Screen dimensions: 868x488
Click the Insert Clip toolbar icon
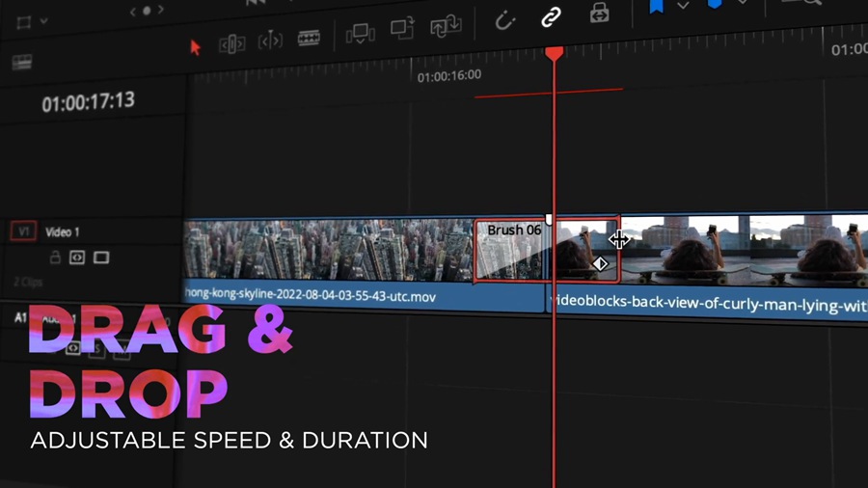pyautogui.click(x=361, y=34)
